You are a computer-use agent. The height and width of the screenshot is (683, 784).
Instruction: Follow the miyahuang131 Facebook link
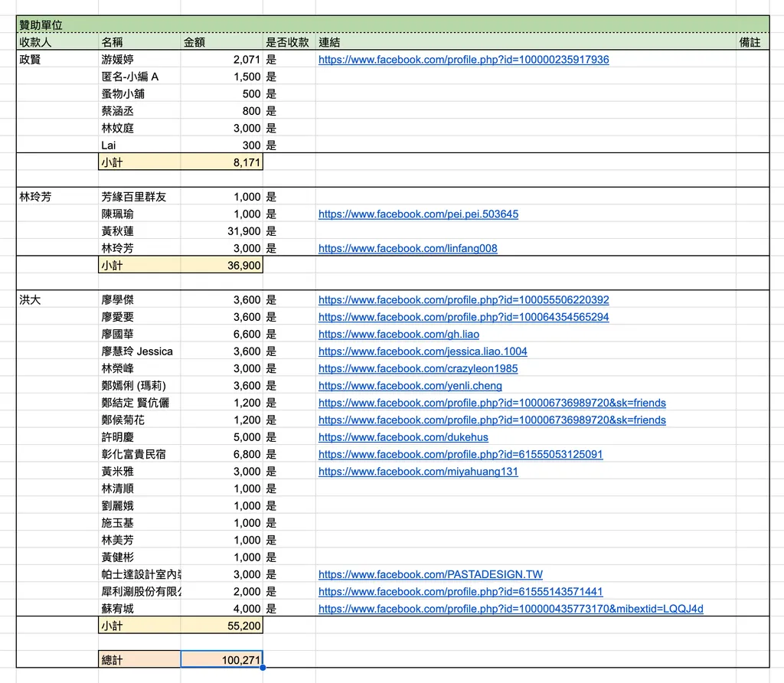point(418,472)
